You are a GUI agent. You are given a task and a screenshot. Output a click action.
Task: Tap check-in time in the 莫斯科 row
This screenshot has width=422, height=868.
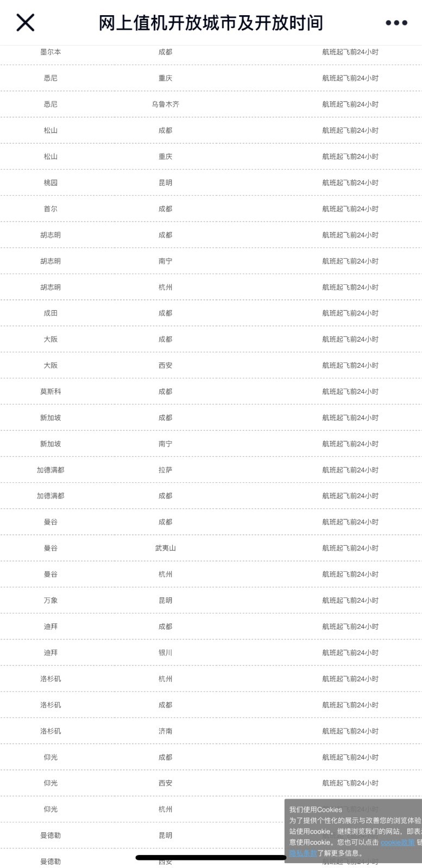[350, 391]
